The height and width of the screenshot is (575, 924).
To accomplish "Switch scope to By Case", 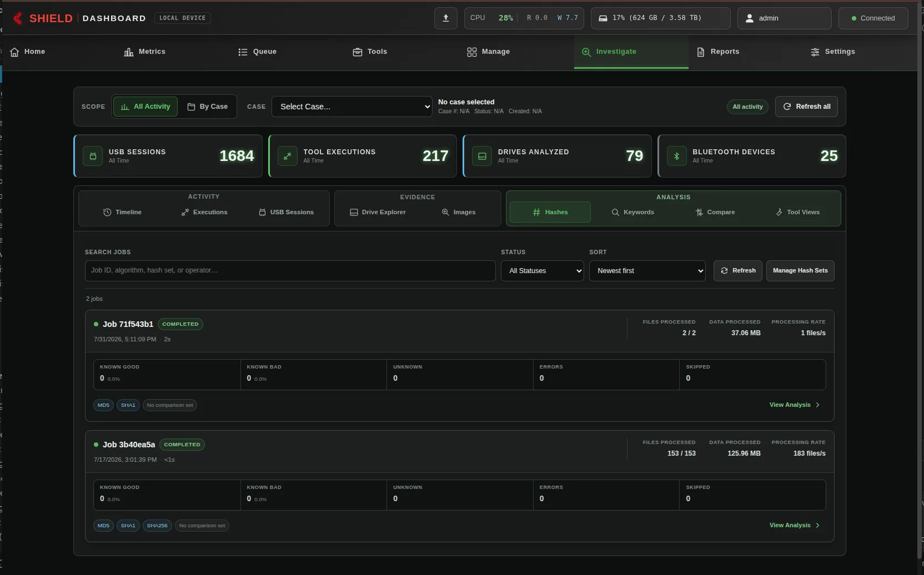I will click(208, 107).
